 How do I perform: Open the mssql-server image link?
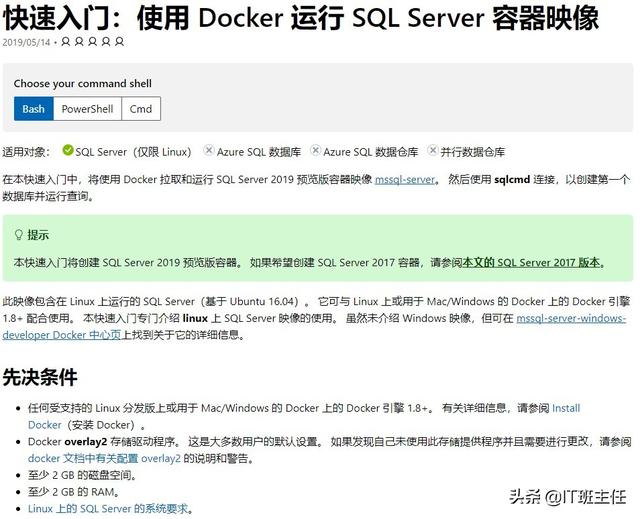click(405, 180)
